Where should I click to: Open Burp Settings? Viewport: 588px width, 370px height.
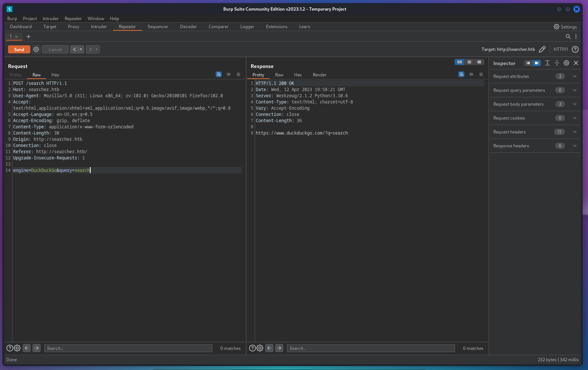coord(565,27)
